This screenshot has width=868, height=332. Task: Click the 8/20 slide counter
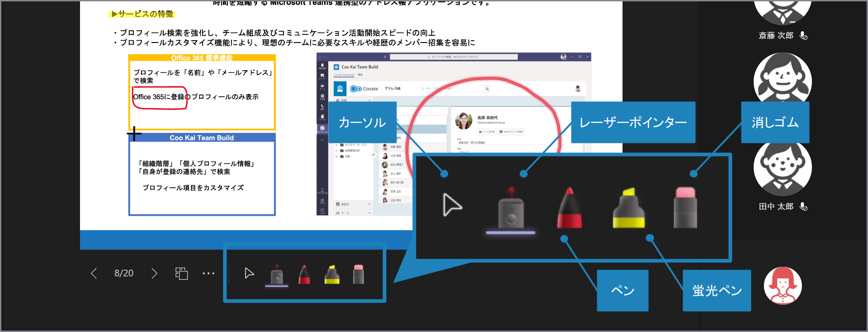click(x=124, y=273)
